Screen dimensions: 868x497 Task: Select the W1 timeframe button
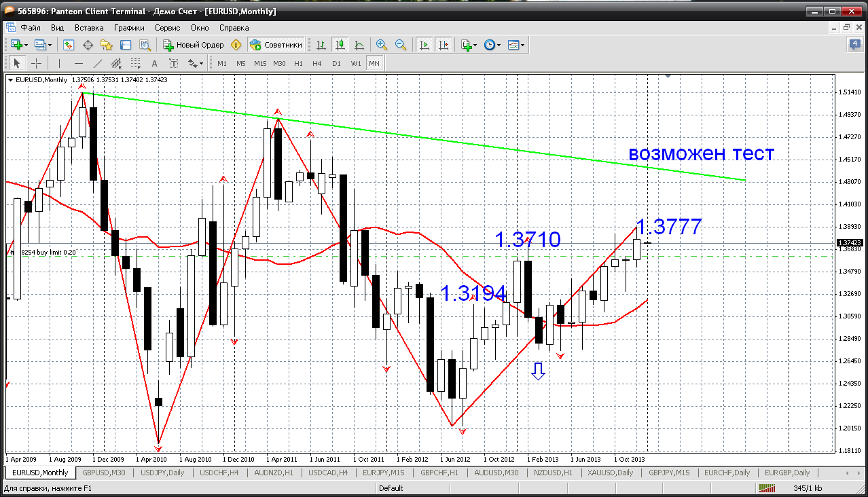coord(355,63)
